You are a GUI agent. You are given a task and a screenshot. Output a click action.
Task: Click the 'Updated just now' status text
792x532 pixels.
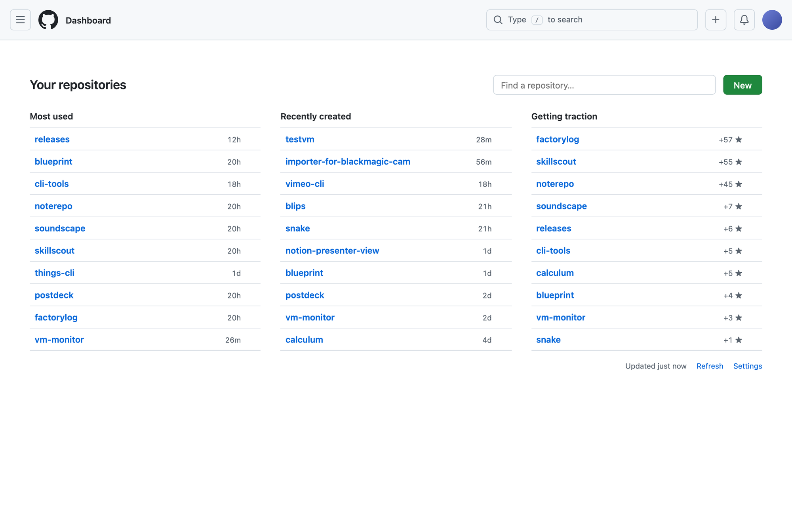656,366
